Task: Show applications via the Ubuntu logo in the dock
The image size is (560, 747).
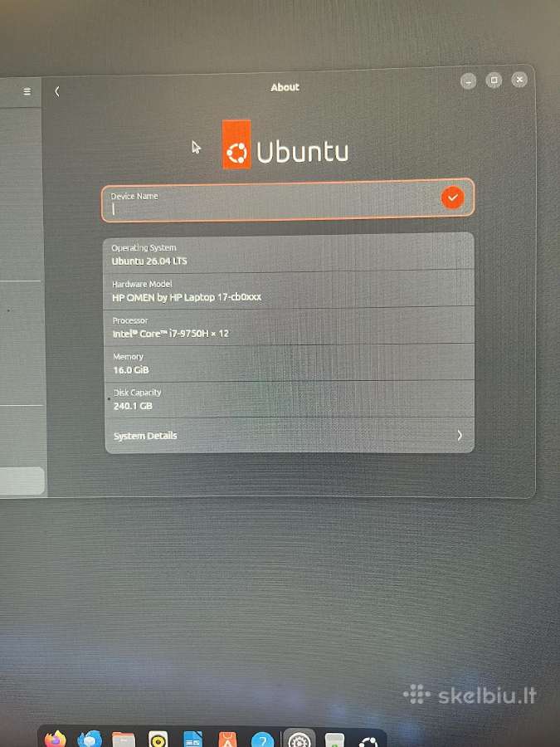Action: coord(369,741)
